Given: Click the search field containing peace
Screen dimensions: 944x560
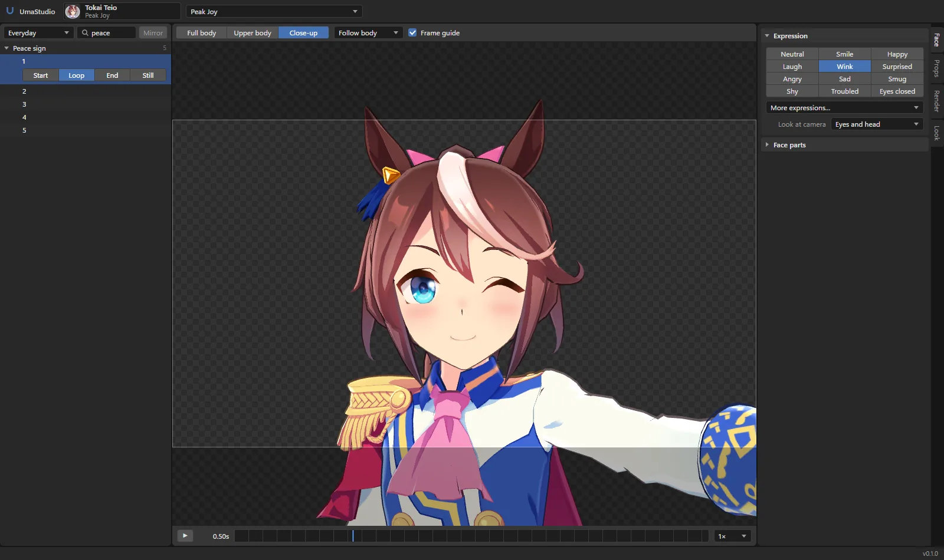Looking at the screenshot, I should tap(107, 33).
